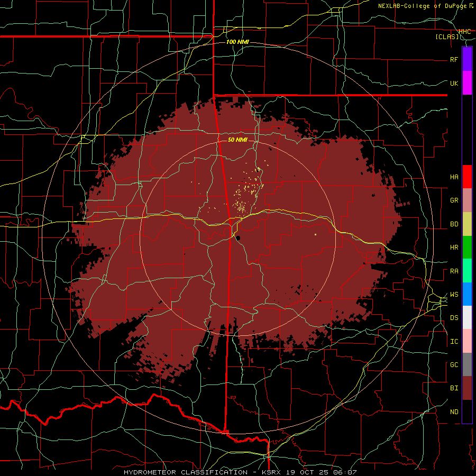Click the HR legend label
The height and width of the screenshot is (476, 476).
(x=454, y=248)
